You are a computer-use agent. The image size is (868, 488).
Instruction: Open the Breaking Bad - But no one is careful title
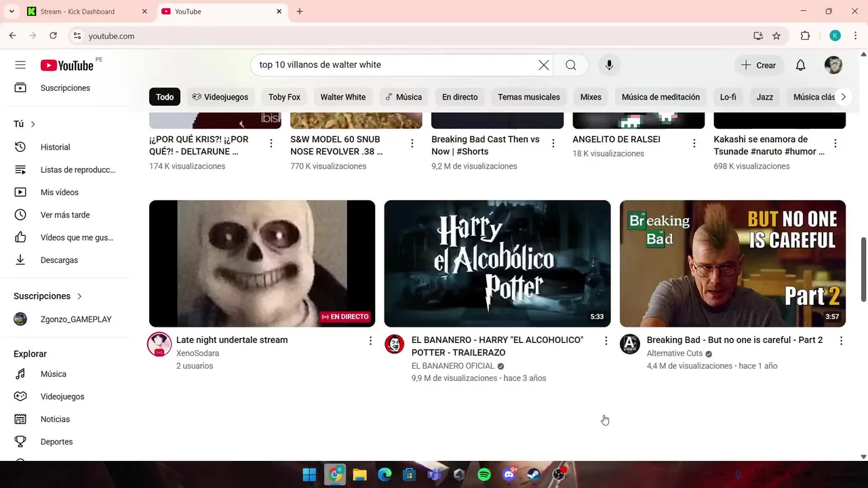point(734,340)
